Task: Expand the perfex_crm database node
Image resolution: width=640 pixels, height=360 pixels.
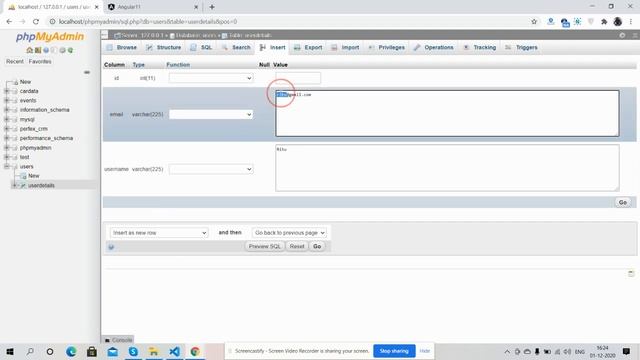Action: pyautogui.click(x=7, y=129)
